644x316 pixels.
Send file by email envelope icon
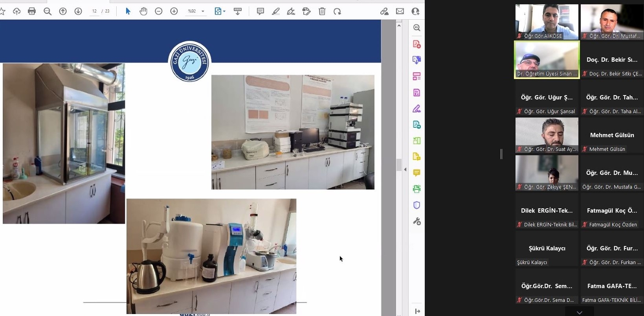click(x=400, y=11)
